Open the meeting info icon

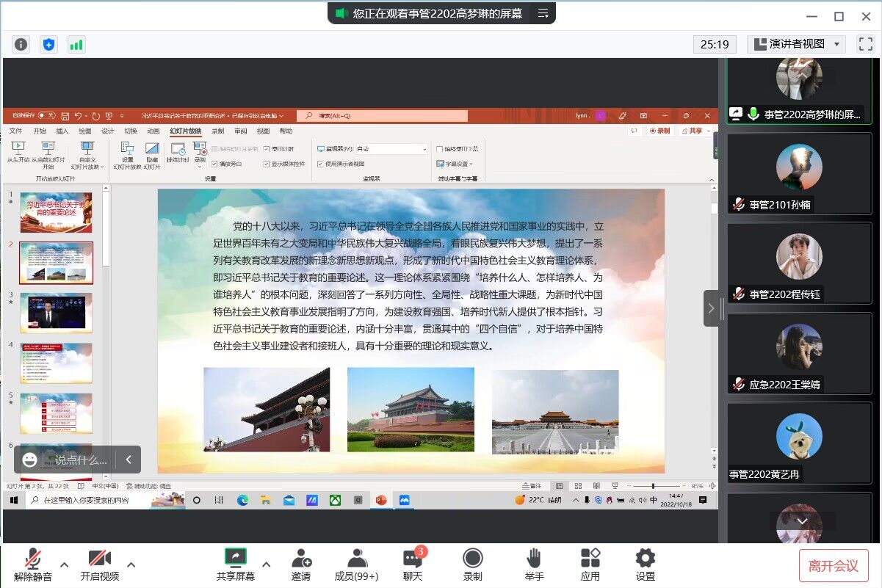[21, 45]
